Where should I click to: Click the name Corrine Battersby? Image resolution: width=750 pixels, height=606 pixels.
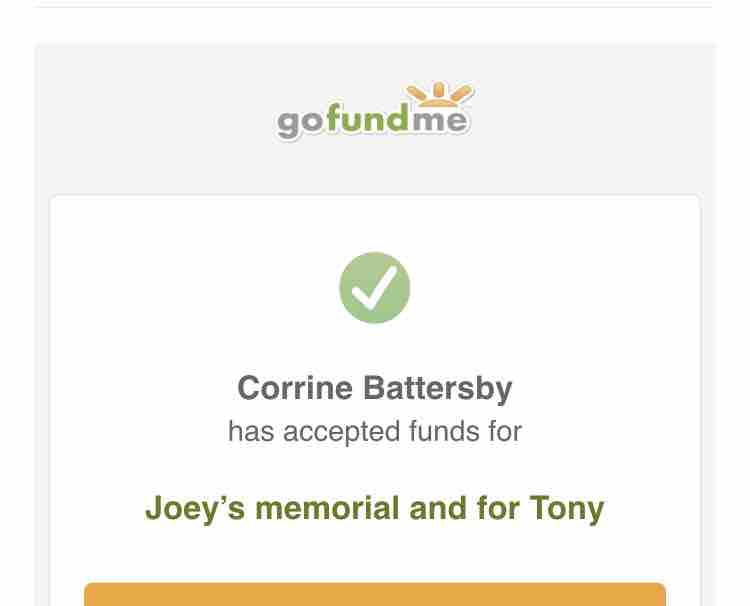[x=375, y=388]
